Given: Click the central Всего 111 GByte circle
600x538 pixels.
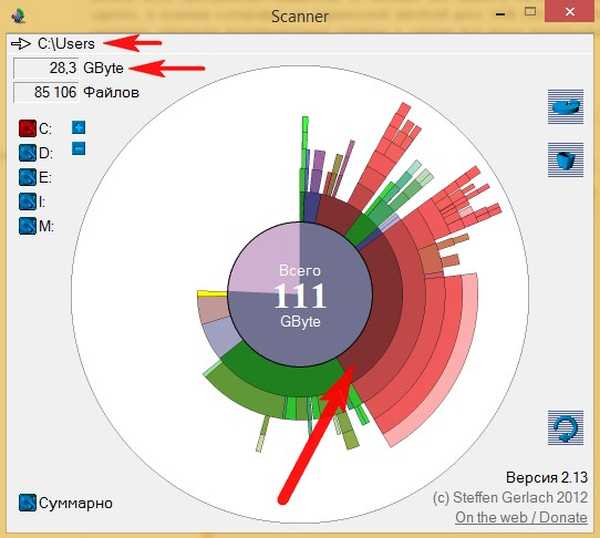Looking at the screenshot, I should 300,295.
